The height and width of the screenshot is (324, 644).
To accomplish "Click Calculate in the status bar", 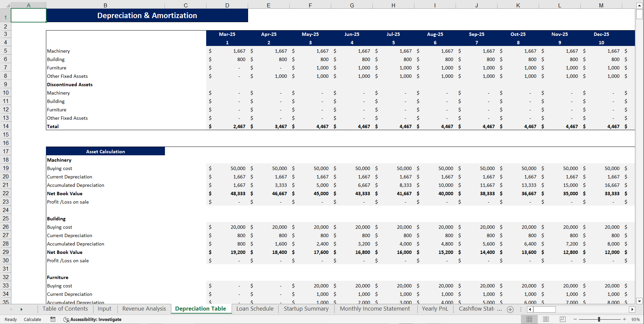I will (32, 319).
